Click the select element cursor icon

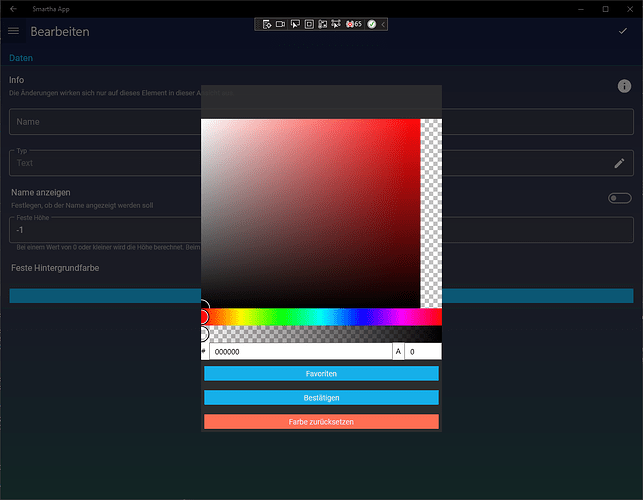pyautogui.click(x=295, y=23)
